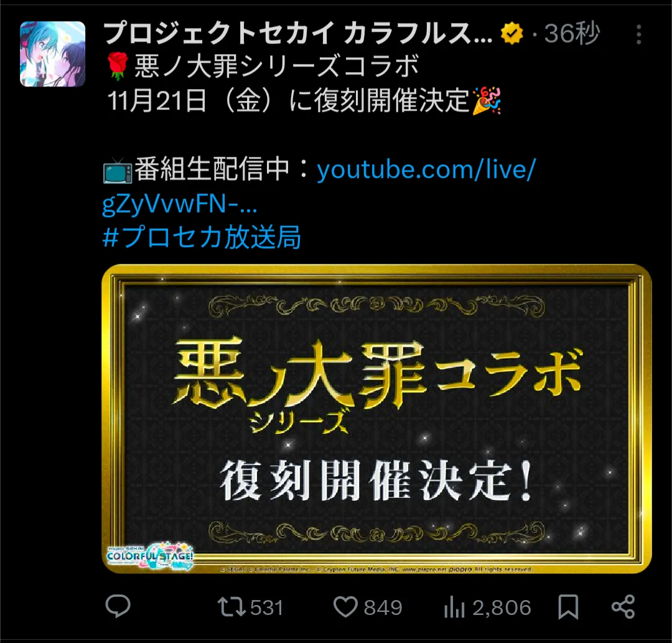Click the 36秒 timestamp
Image resolution: width=672 pixels, height=643 pixels.
572,34
